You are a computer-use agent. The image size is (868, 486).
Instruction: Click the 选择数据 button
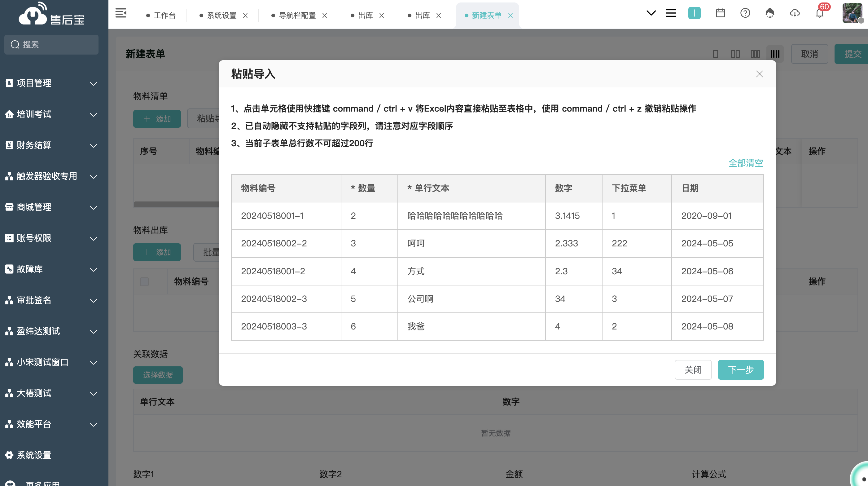[158, 375]
